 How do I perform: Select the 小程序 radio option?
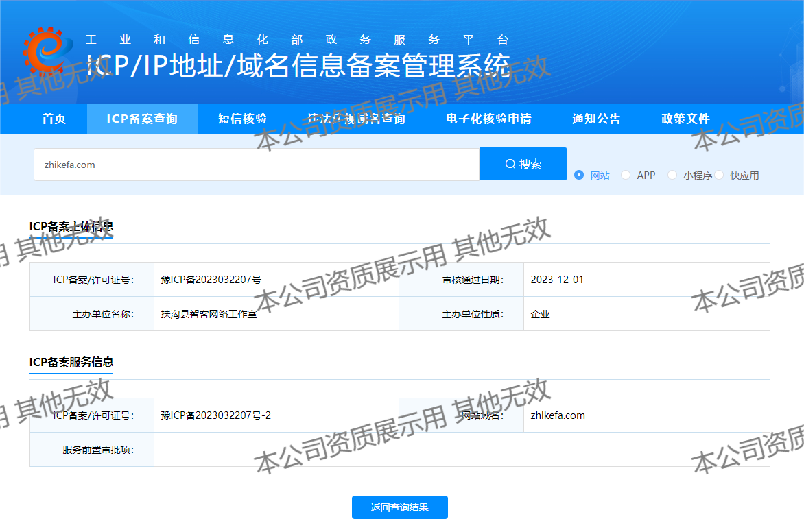pyautogui.click(x=672, y=176)
